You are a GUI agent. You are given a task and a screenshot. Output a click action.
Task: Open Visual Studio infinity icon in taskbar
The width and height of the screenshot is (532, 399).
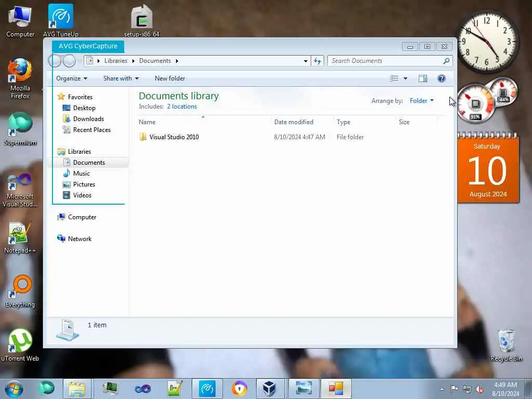click(143, 389)
